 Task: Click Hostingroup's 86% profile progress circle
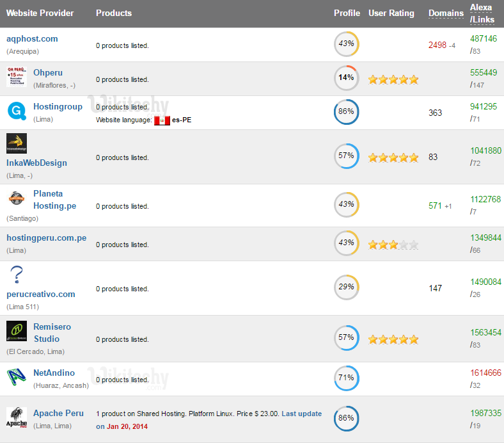[347, 112]
